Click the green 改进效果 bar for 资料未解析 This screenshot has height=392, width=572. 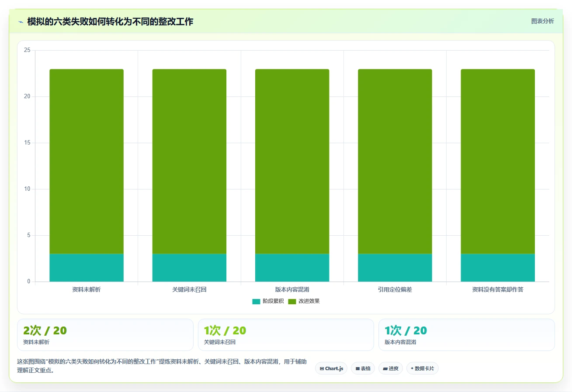[x=87, y=162]
